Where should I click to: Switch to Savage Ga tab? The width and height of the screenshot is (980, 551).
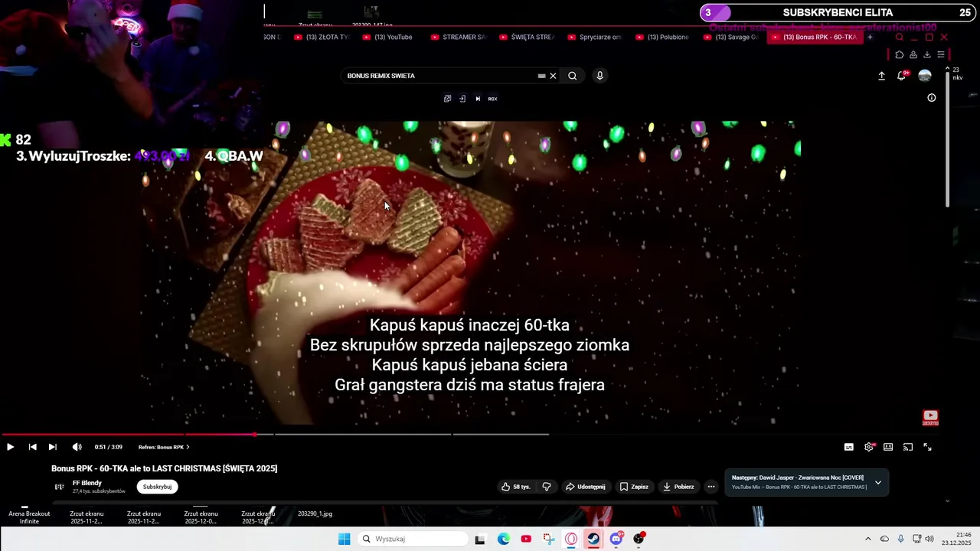tap(732, 37)
